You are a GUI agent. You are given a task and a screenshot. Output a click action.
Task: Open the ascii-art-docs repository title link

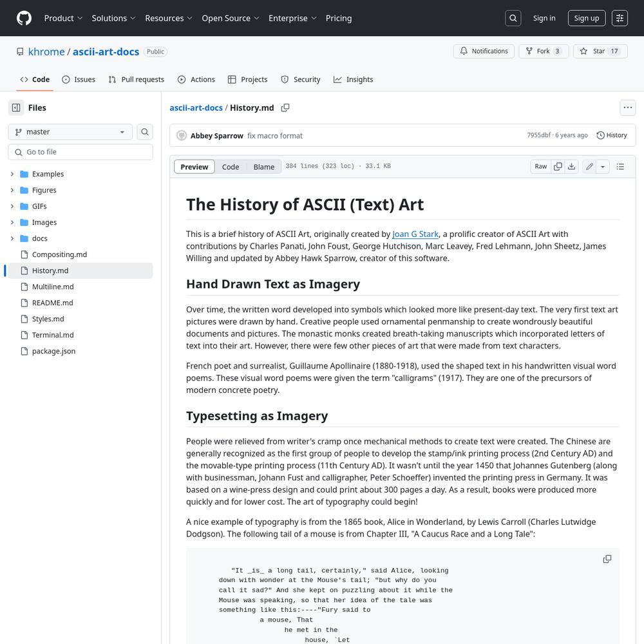pos(106,52)
